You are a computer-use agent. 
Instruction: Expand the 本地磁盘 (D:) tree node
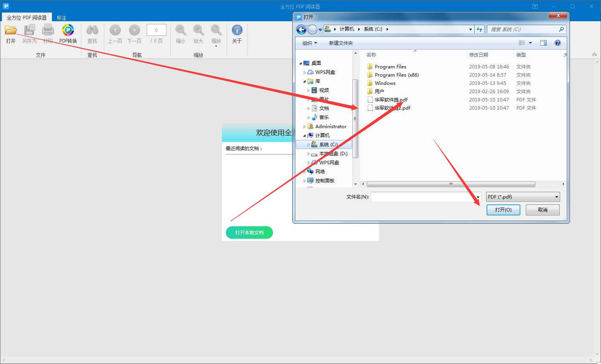309,154
